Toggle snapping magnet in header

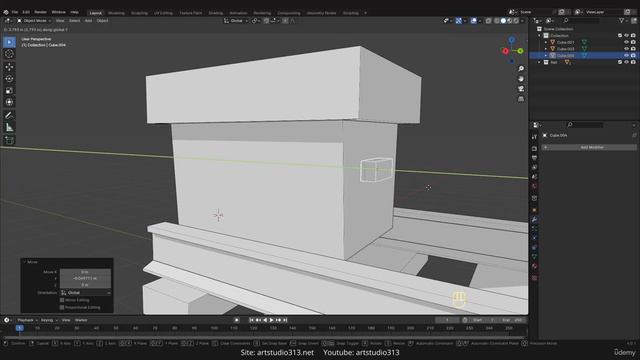[266, 21]
